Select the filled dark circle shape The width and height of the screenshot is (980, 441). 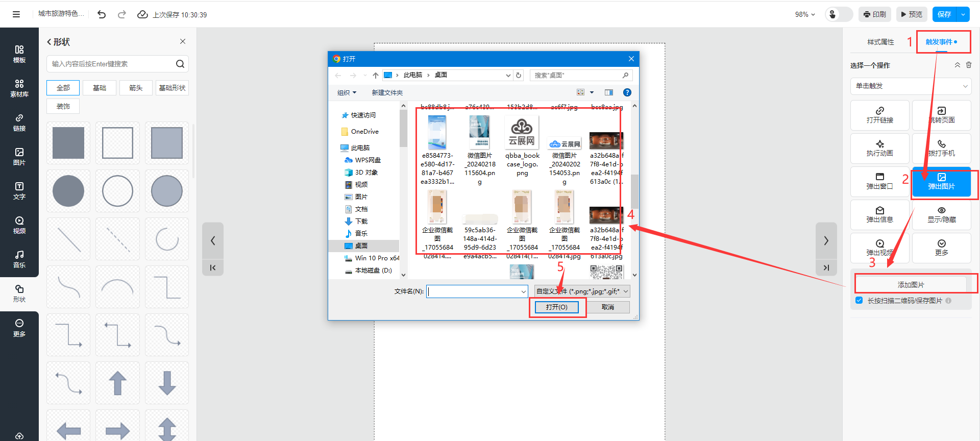(x=68, y=191)
